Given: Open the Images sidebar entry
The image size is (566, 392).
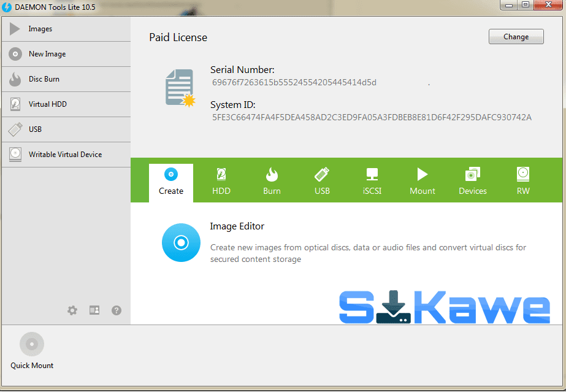Looking at the screenshot, I should point(66,29).
